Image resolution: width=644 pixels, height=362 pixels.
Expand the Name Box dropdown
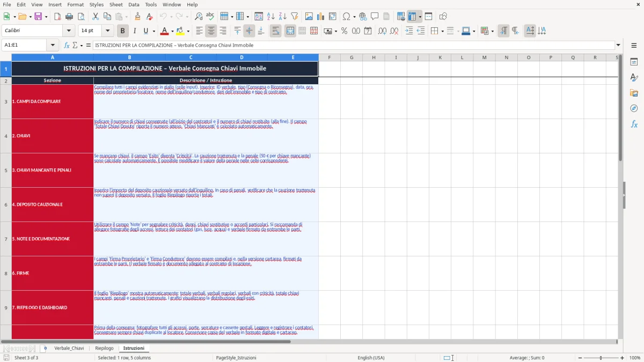(53, 45)
